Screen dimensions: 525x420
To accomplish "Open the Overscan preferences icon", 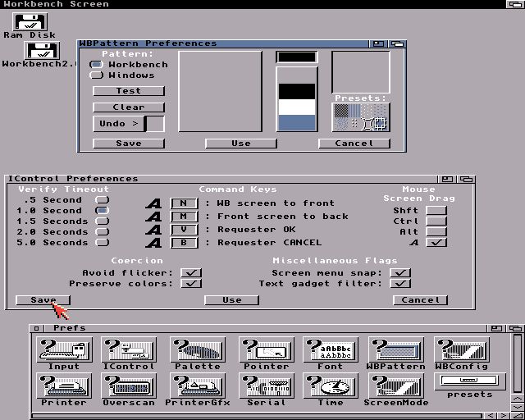I will coord(129,386).
